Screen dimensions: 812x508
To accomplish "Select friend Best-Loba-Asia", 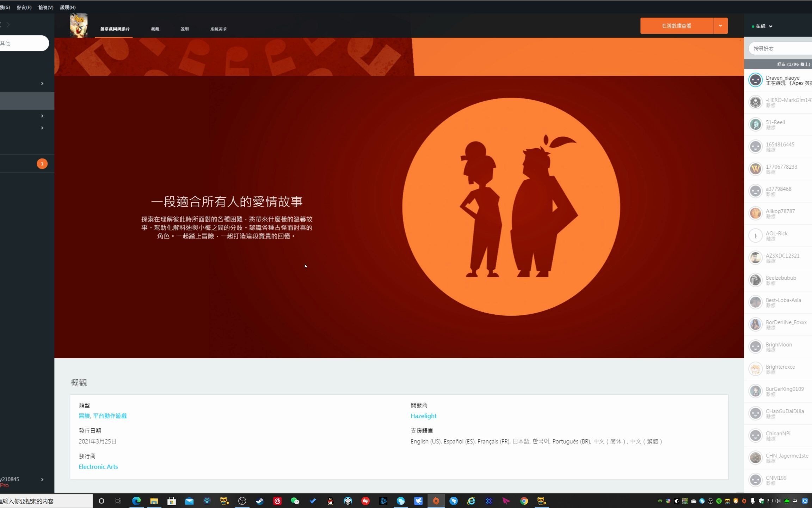I will point(778,302).
